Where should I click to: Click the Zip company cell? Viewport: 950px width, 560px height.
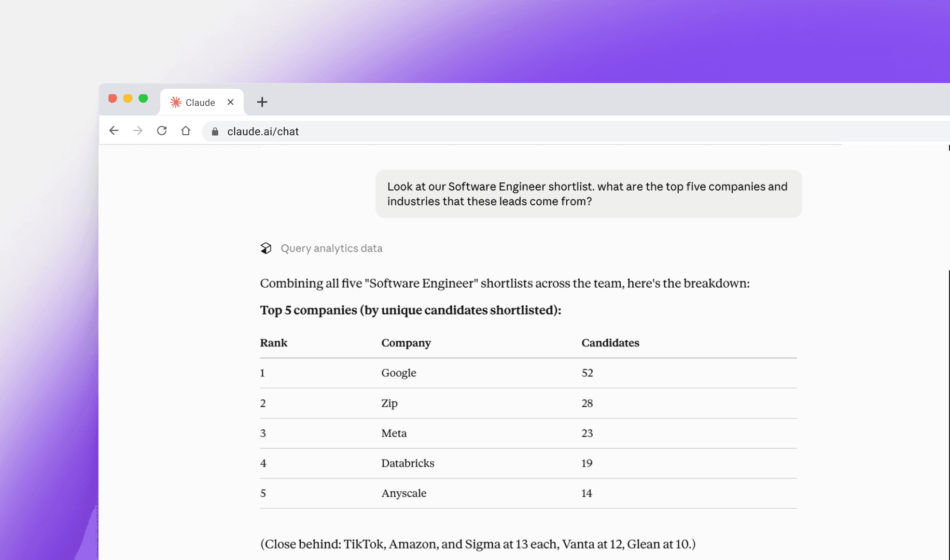390,403
